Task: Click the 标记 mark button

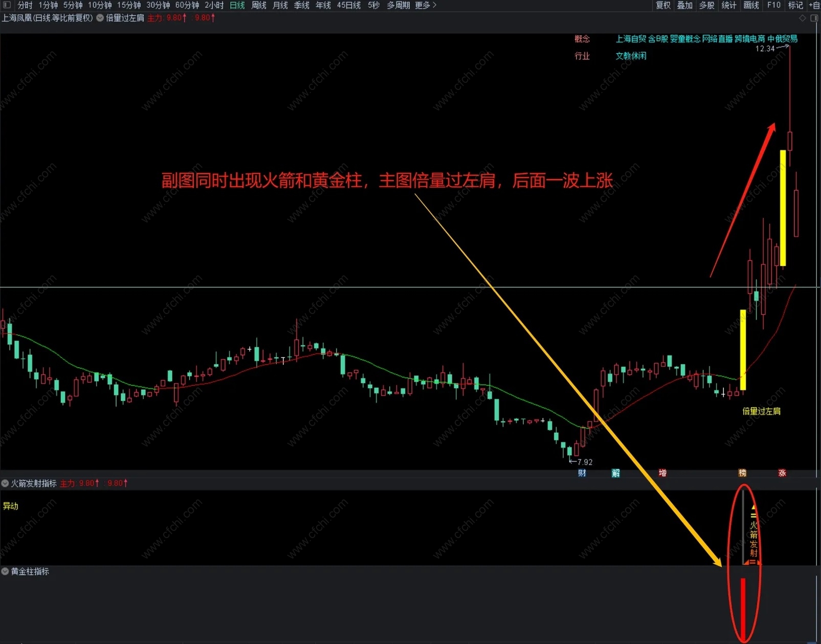Action: pos(795,5)
